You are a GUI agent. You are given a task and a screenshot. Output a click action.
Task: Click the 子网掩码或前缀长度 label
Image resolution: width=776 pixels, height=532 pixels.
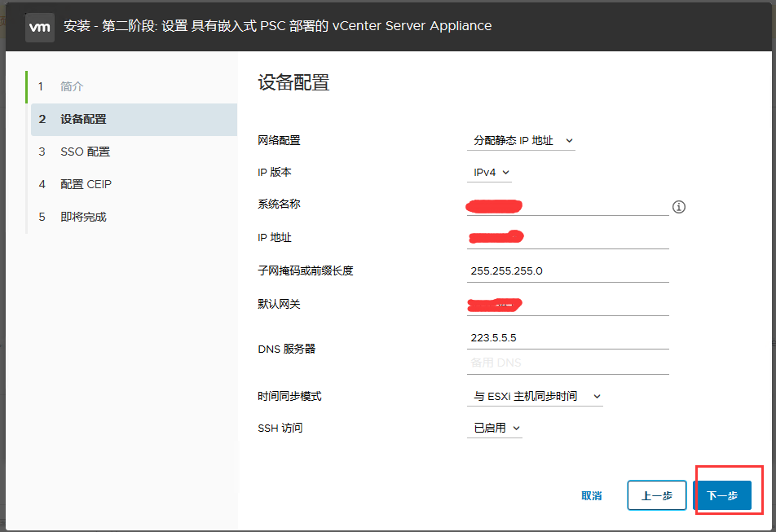tap(306, 271)
